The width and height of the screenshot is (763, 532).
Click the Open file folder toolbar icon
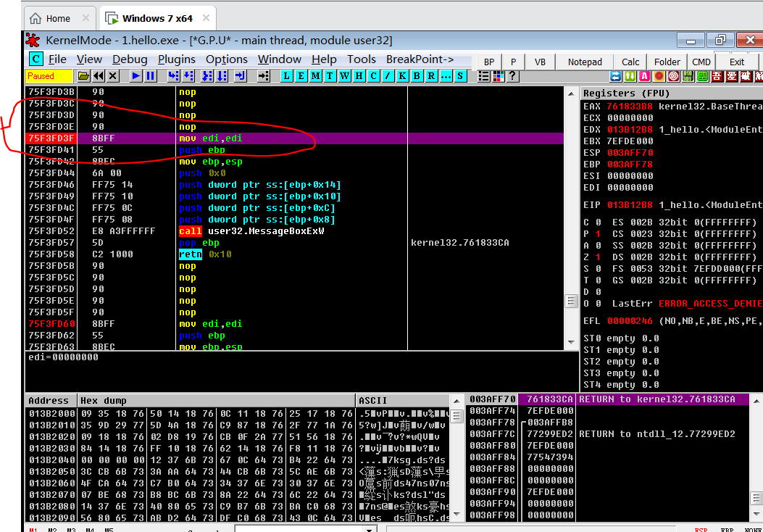point(83,76)
